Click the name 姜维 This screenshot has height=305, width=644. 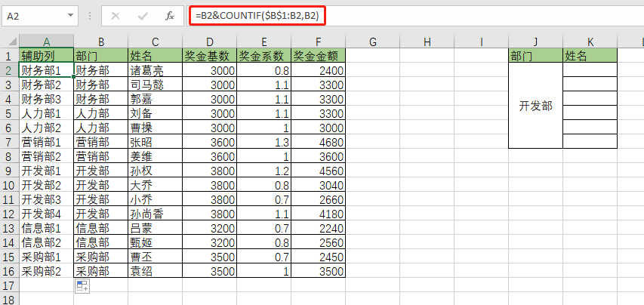141,156
